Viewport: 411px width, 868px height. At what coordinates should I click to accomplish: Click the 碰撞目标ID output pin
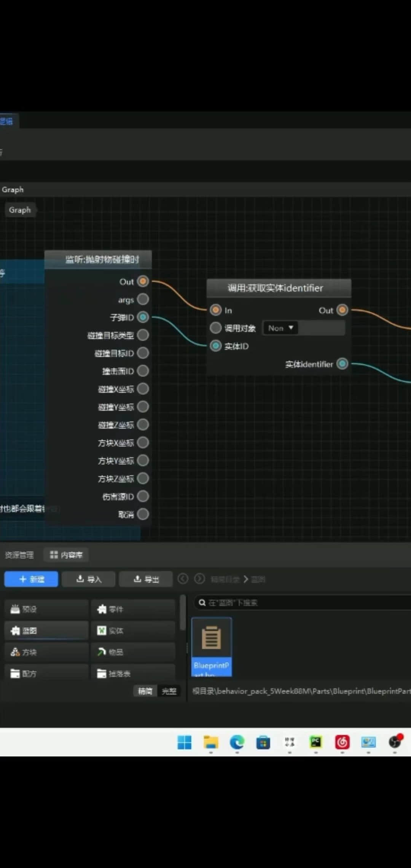tap(143, 353)
